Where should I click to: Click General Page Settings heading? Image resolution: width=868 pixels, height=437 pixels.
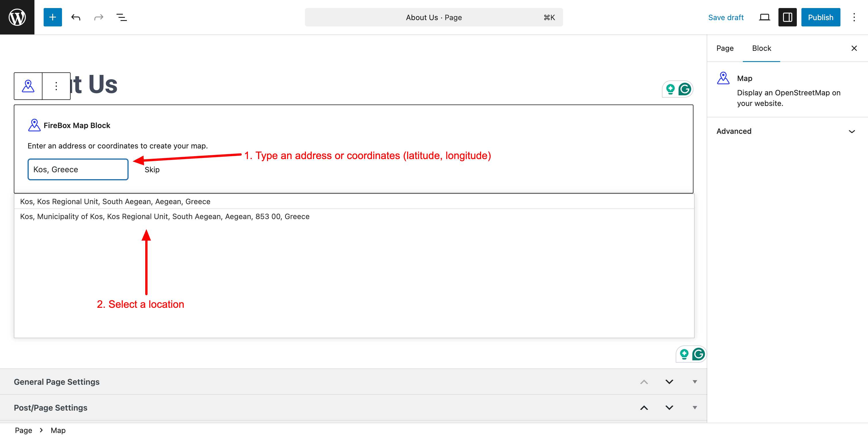click(57, 382)
